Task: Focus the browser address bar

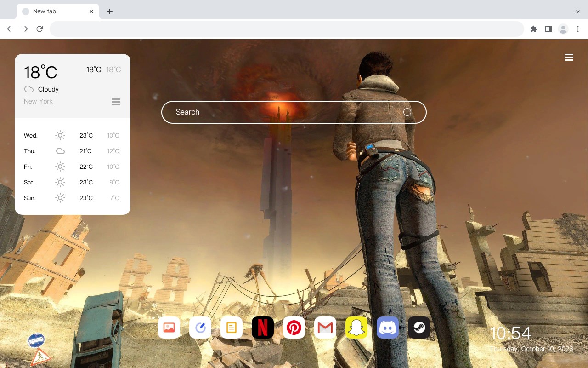Action: click(287, 29)
